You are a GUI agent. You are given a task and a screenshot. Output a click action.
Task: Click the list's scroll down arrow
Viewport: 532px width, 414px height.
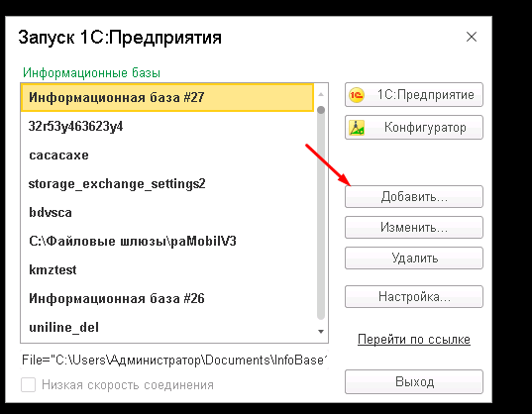click(321, 331)
